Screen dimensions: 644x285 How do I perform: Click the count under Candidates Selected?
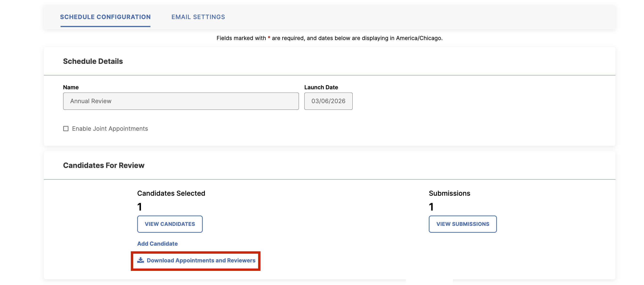(140, 207)
